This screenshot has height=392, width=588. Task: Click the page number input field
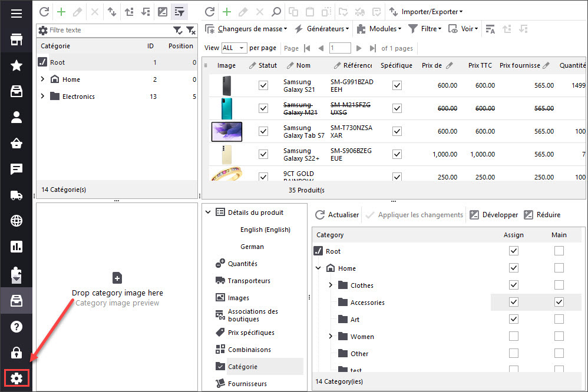pos(340,48)
